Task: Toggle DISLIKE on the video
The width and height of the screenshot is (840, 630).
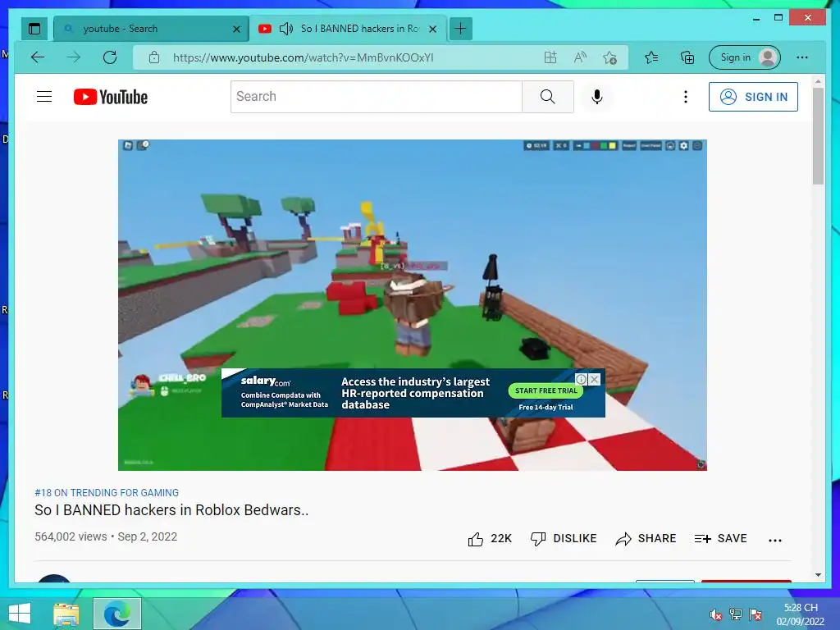Action: click(x=563, y=538)
